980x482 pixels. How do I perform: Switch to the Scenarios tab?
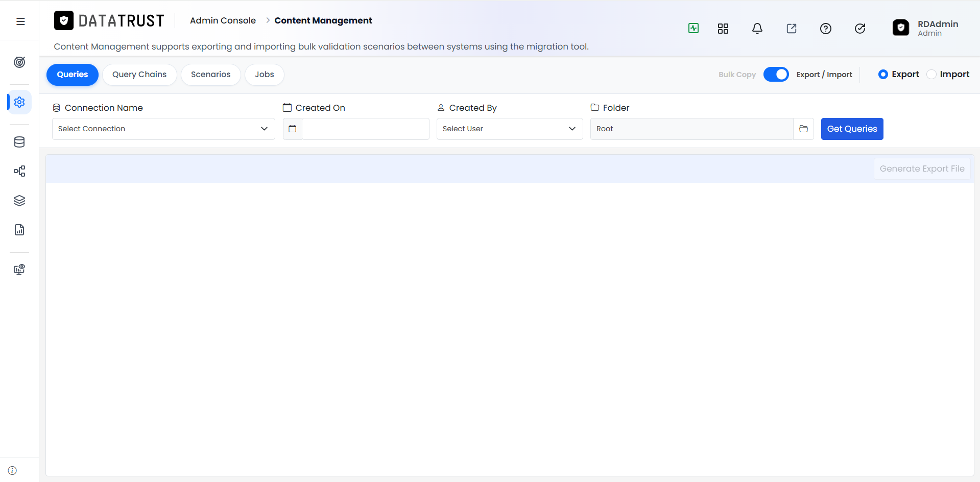pyautogui.click(x=211, y=75)
